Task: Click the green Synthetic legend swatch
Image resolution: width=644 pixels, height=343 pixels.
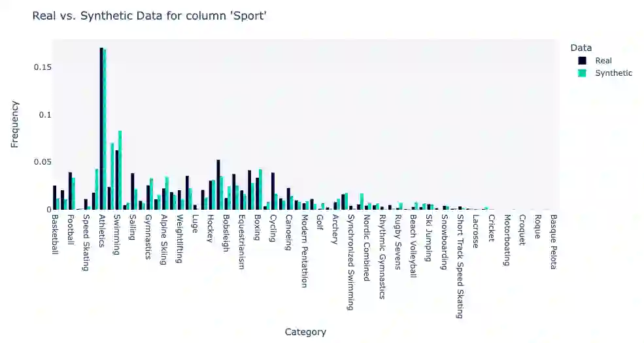Action: click(x=583, y=73)
